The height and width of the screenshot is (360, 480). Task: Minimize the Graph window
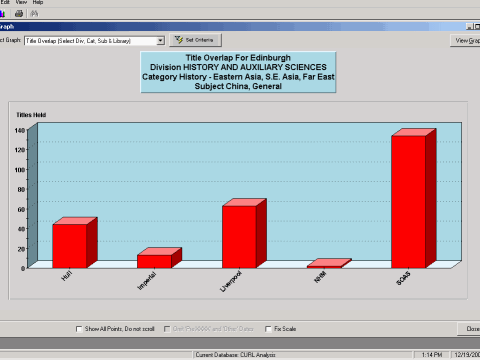[x=469, y=27]
